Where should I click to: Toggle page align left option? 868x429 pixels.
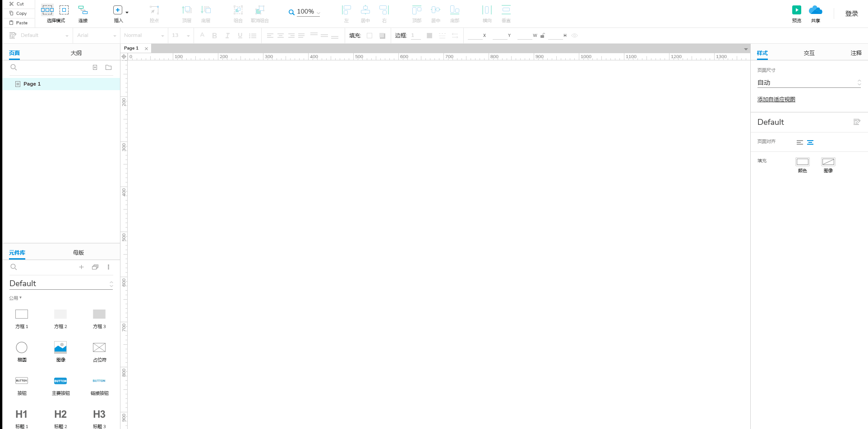799,142
